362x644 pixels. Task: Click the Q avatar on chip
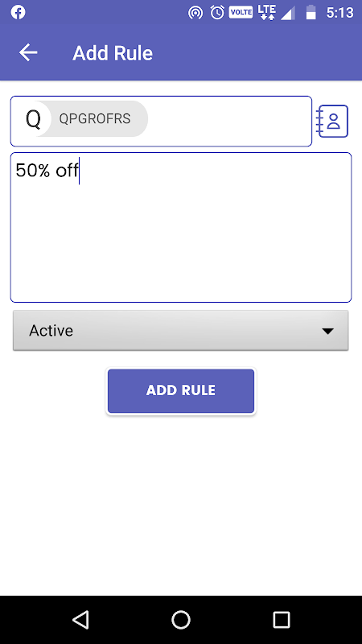[x=33, y=118]
